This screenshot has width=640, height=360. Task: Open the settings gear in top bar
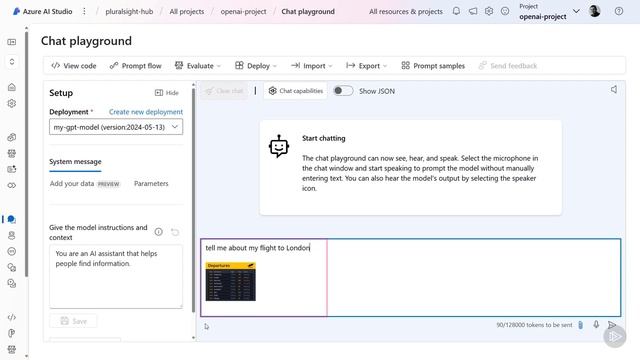tap(489, 11)
